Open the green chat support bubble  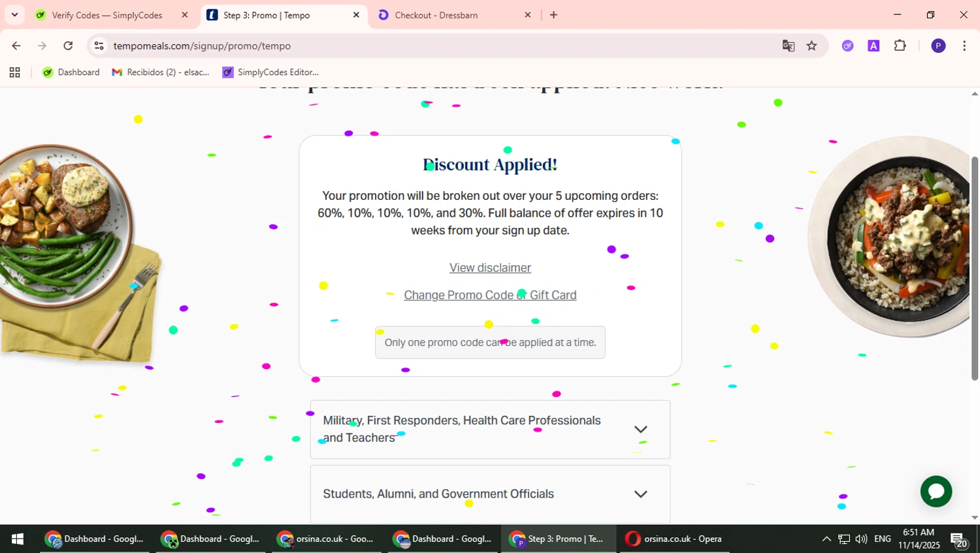pos(936,492)
